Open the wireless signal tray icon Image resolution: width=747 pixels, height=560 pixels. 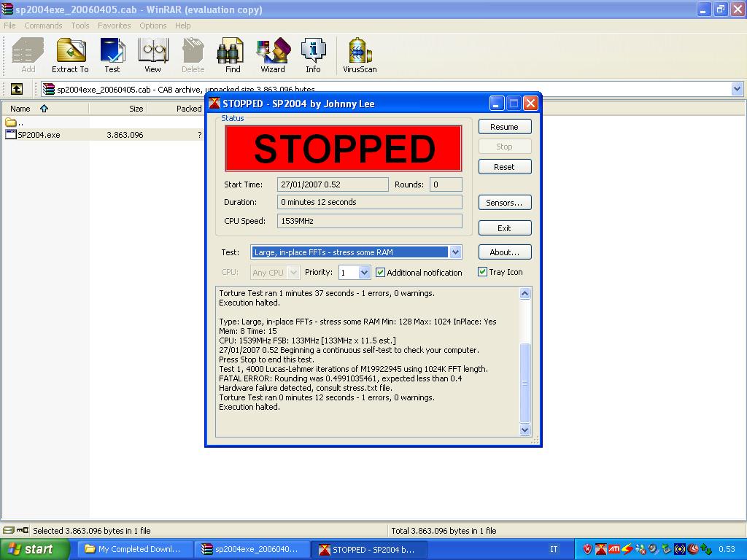[x=680, y=549]
